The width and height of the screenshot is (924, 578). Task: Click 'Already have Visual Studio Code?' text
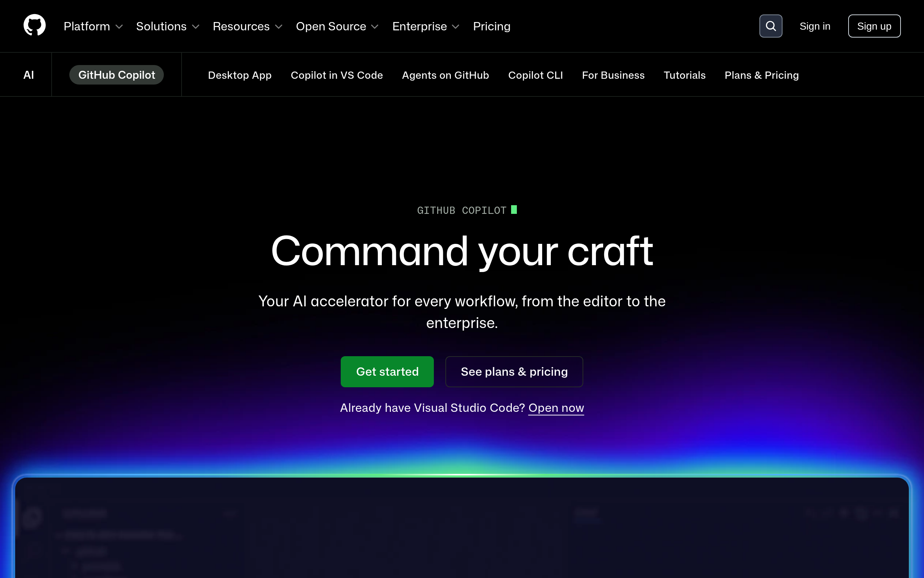(x=433, y=408)
